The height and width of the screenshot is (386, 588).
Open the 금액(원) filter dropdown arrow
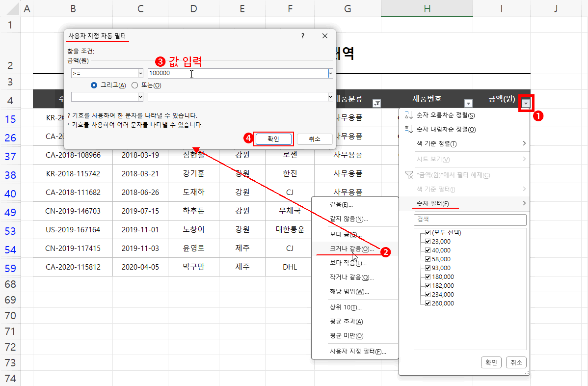(x=526, y=103)
